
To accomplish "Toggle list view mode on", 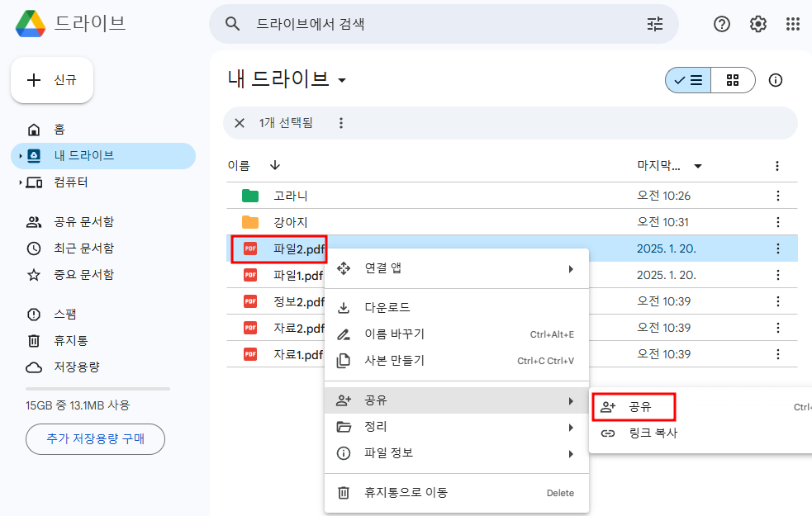I will click(x=687, y=80).
